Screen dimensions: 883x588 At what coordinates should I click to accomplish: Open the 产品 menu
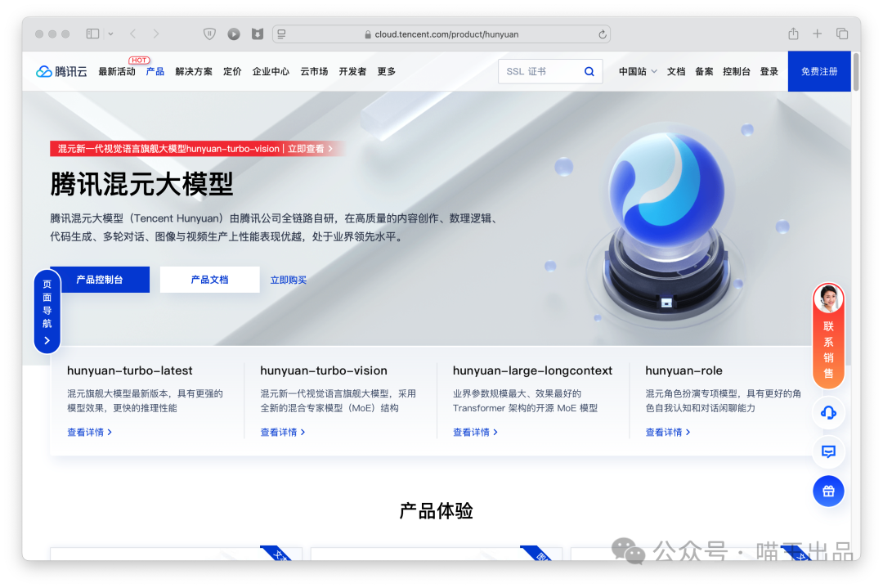click(x=155, y=71)
